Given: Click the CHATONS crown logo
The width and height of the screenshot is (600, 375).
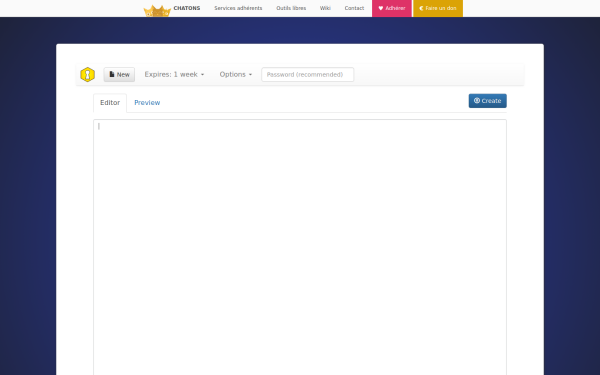Looking at the screenshot, I should pos(157,11).
